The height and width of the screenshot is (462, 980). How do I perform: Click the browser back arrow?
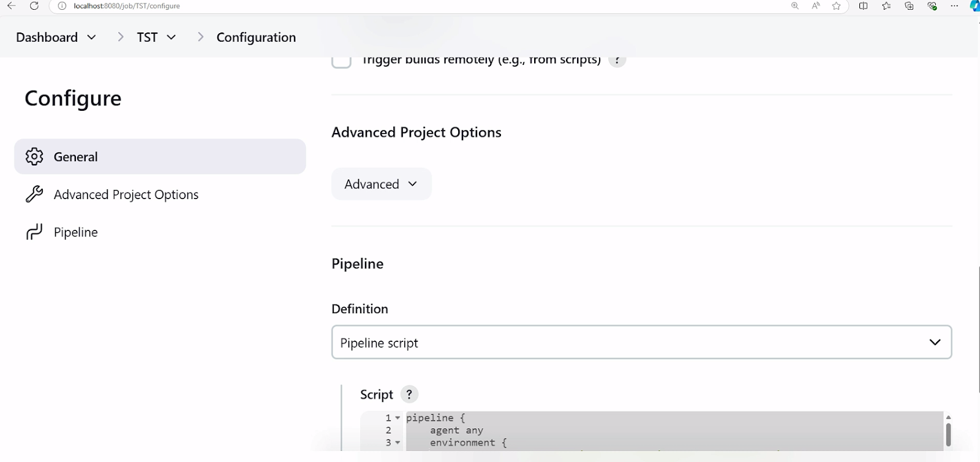point(12,6)
